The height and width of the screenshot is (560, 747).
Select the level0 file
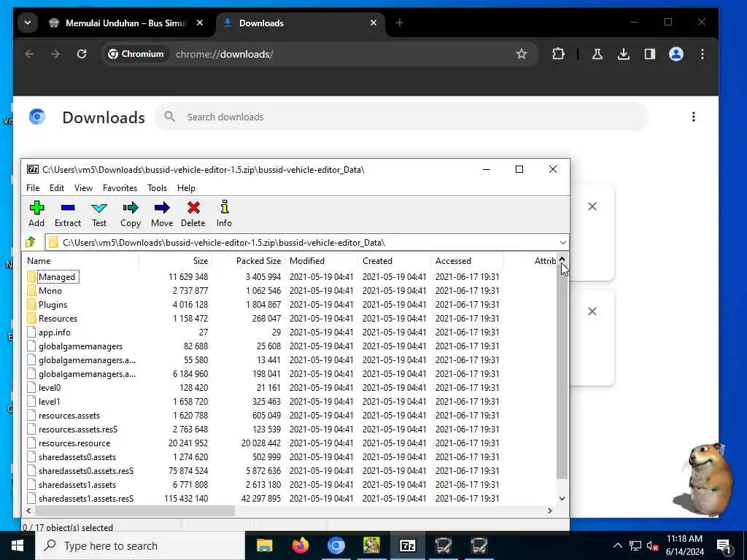point(50,388)
